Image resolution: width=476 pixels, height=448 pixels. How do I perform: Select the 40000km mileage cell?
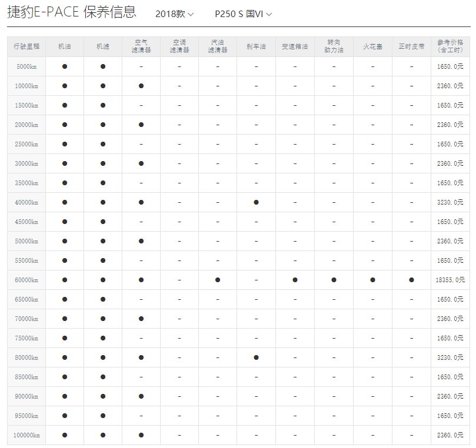pyautogui.click(x=26, y=202)
